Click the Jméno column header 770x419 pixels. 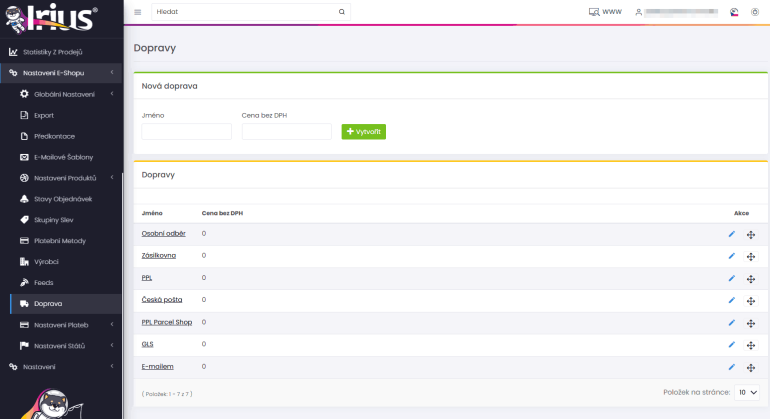point(152,213)
